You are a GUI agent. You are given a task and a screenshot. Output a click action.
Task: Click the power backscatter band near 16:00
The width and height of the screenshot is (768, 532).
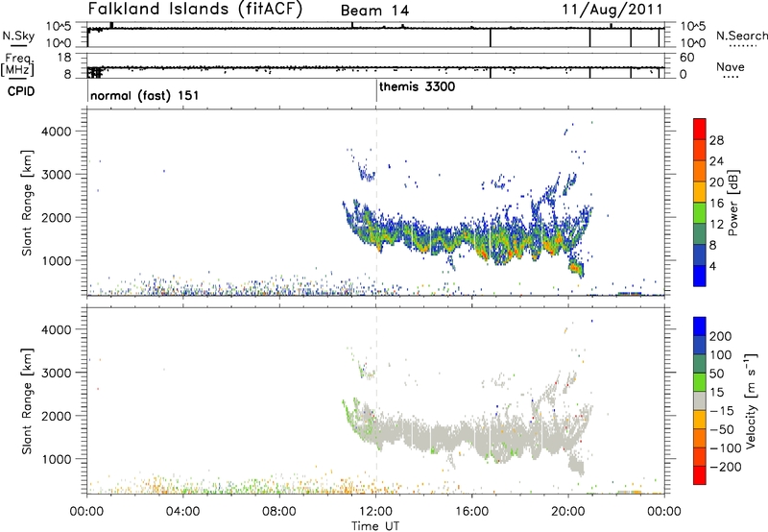point(472,240)
